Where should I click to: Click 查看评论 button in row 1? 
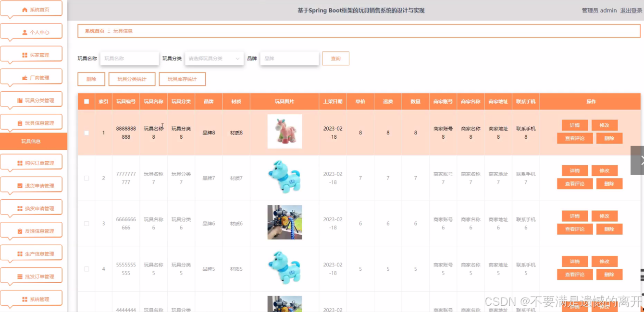tap(575, 138)
